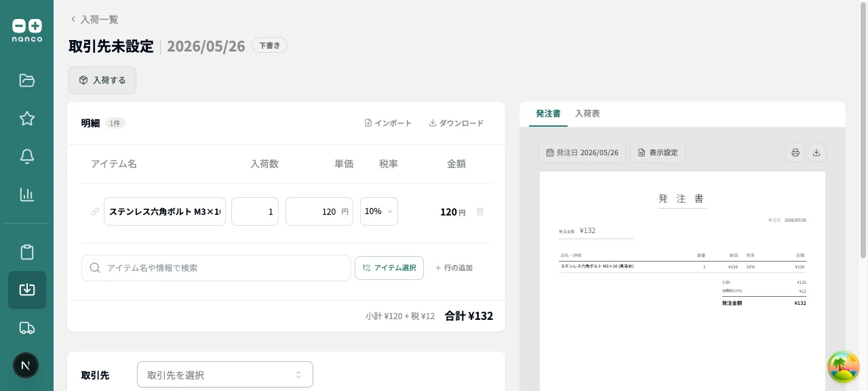Click the アイテム名 column header
This screenshot has width=868, height=391.
click(114, 164)
